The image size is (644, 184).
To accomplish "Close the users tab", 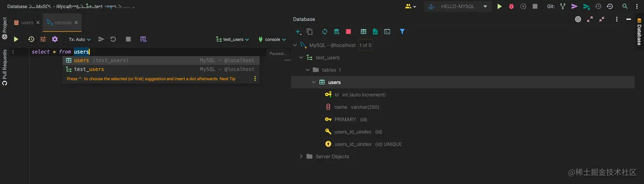I will (38, 23).
